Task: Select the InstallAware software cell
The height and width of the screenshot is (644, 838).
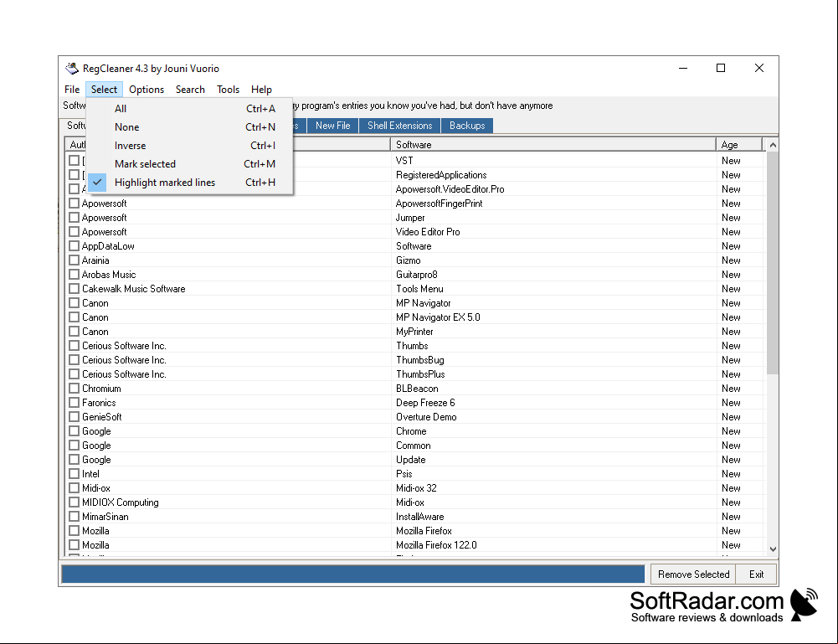Action: point(420,517)
